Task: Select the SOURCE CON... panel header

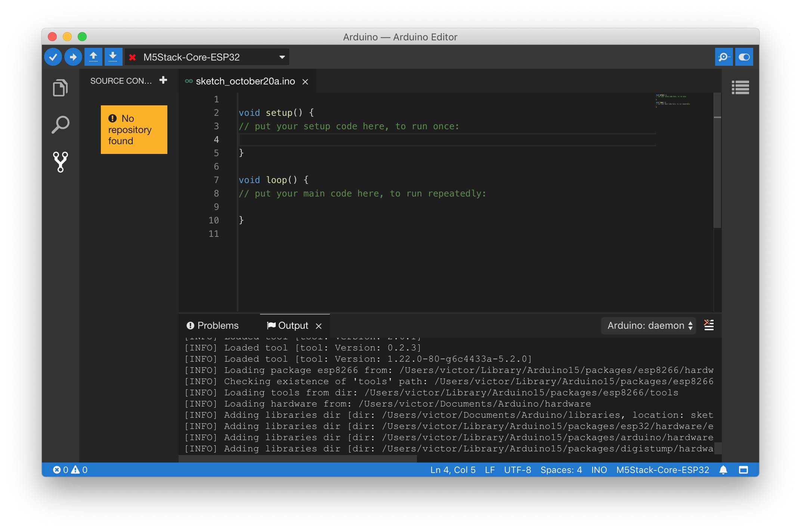Action: [121, 81]
